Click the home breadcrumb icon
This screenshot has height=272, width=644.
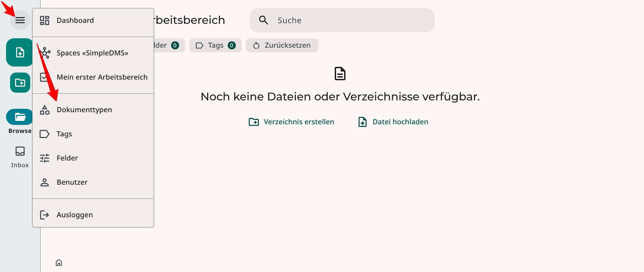[59, 263]
